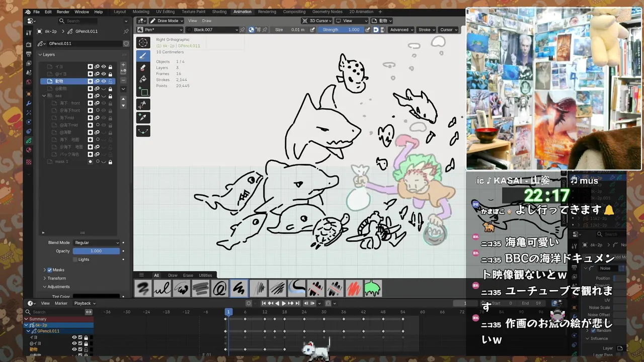
Task: Toggle pin on properties editor
Action: tap(126, 31)
